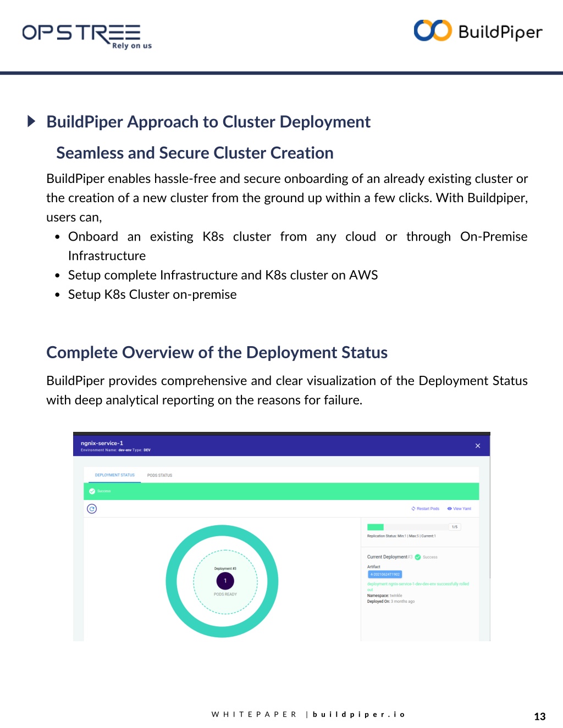
Task: Click the Namespace: twinkle text
Action: tap(384, 596)
